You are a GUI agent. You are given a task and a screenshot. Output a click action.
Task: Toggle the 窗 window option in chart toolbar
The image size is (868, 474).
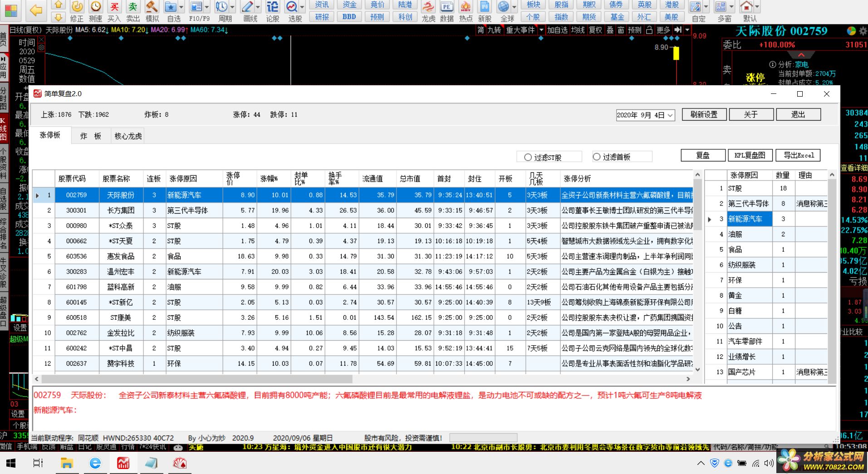pos(621,30)
